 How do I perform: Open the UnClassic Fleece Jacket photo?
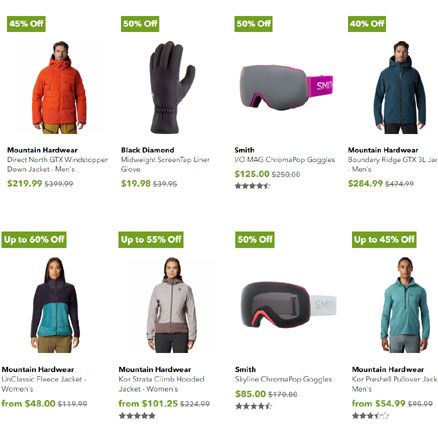pyautogui.click(x=55, y=305)
